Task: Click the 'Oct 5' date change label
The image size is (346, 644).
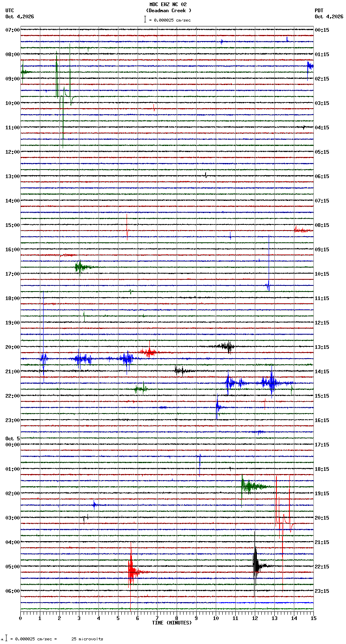Action: tap(13, 439)
